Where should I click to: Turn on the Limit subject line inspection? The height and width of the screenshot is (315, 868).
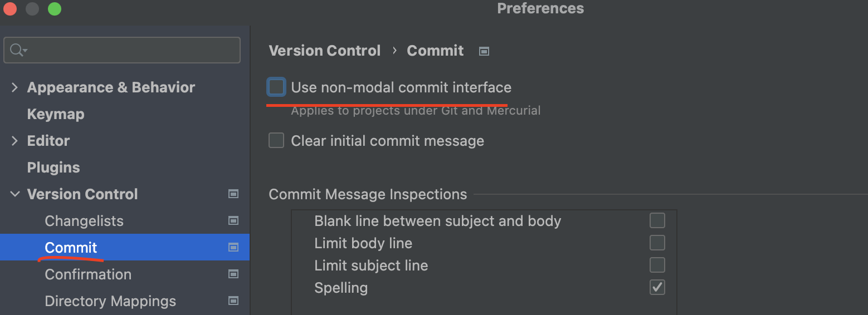tap(657, 264)
